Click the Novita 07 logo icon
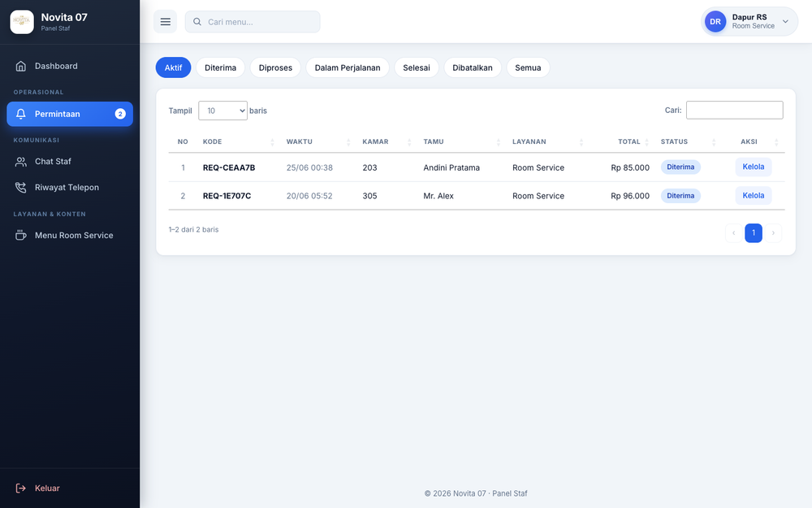The width and height of the screenshot is (812, 508). [22, 22]
